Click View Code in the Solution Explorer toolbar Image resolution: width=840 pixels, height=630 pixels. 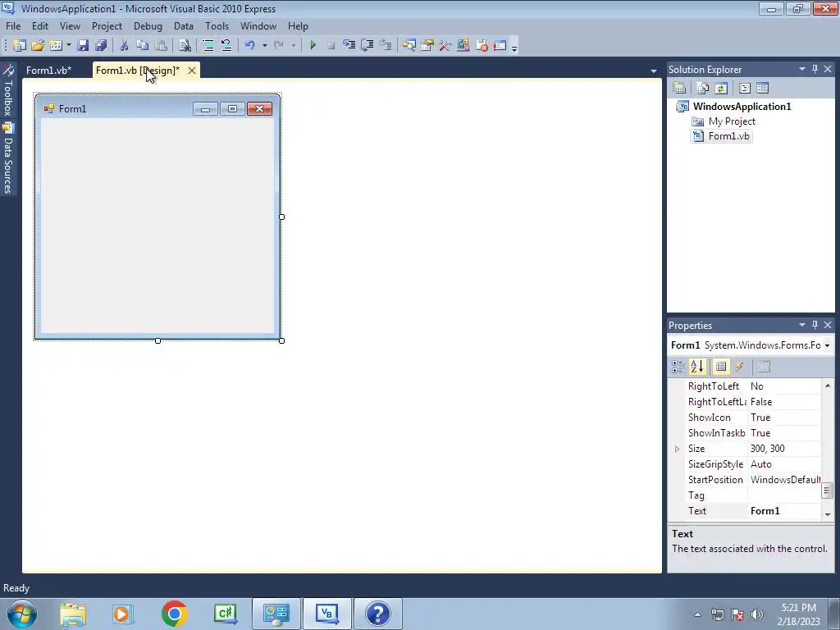click(745, 88)
